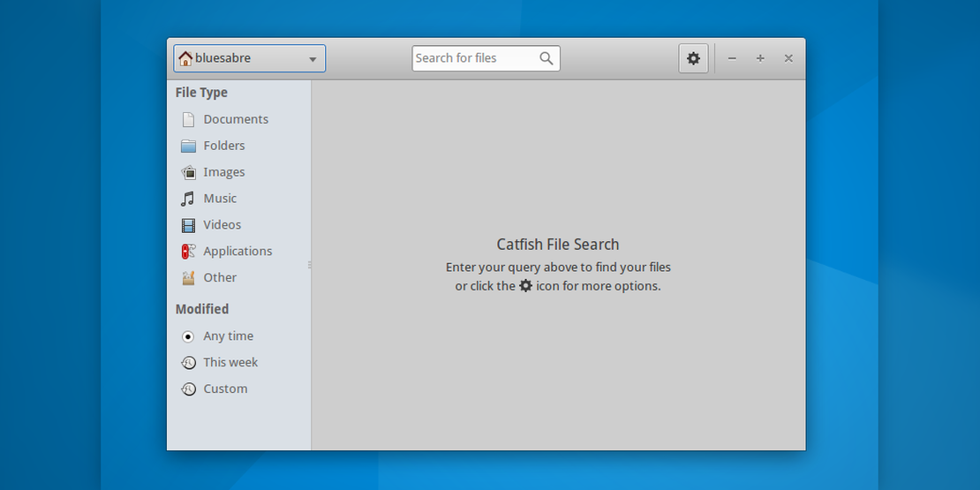This screenshot has height=490, width=980.
Task: Click the clock icon beside This week
Action: [188, 363]
